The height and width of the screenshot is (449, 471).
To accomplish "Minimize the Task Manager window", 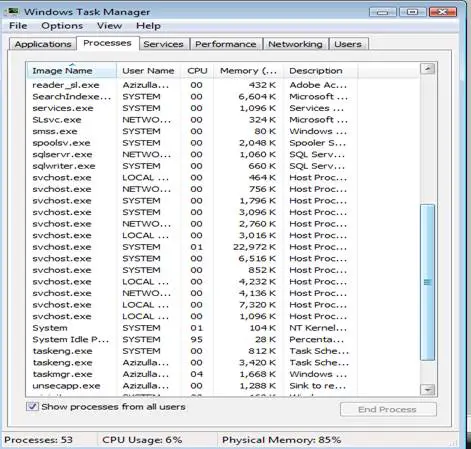I will 383,12.
